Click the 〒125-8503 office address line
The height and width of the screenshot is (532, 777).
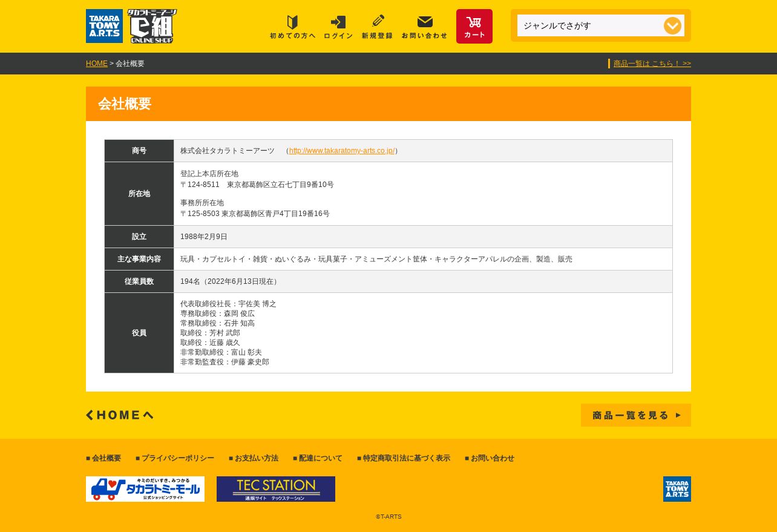(x=255, y=214)
